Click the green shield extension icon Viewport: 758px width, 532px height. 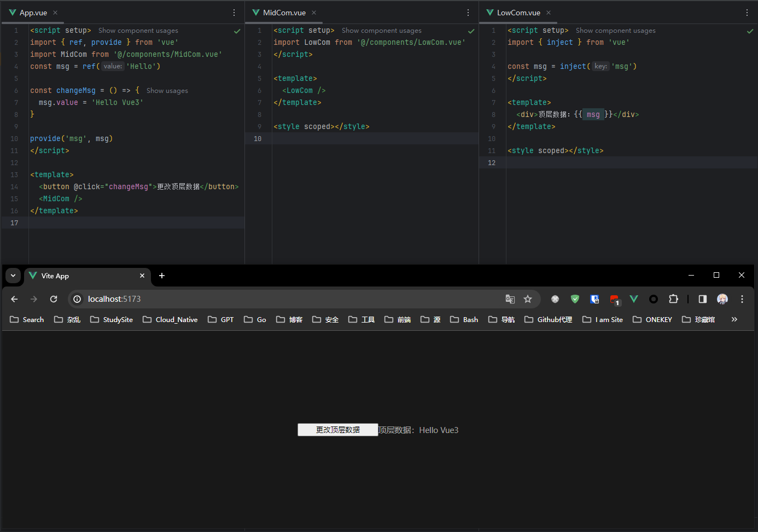point(575,299)
